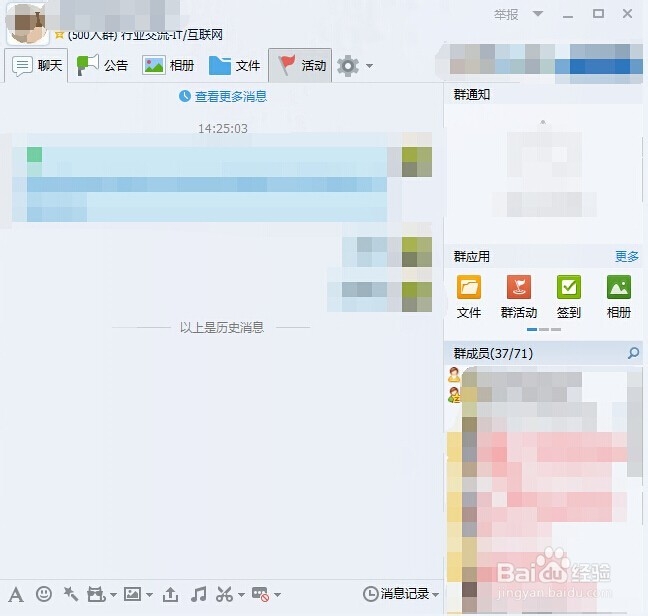Viewport: 648px width, 616px height.
Task: Click 举报 report button
Action: pyautogui.click(x=506, y=15)
